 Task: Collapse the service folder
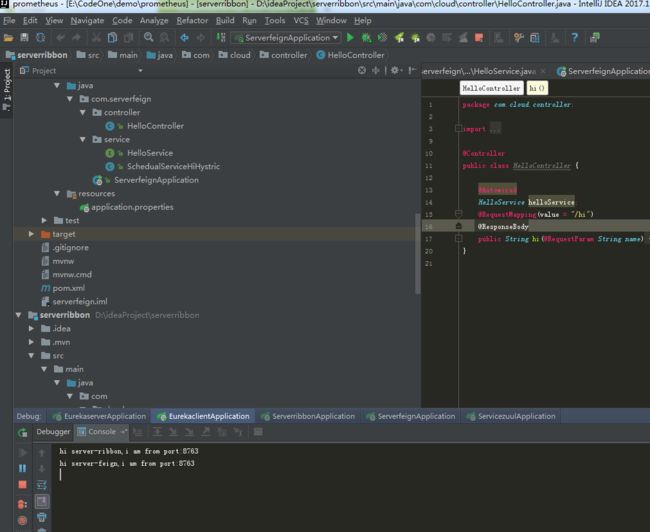(x=82, y=140)
